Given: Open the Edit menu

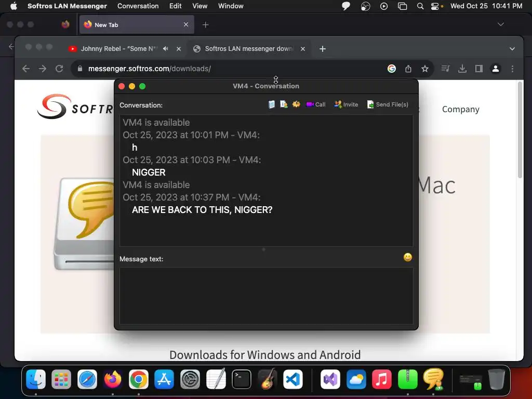Looking at the screenshot, I should point(176,6).
